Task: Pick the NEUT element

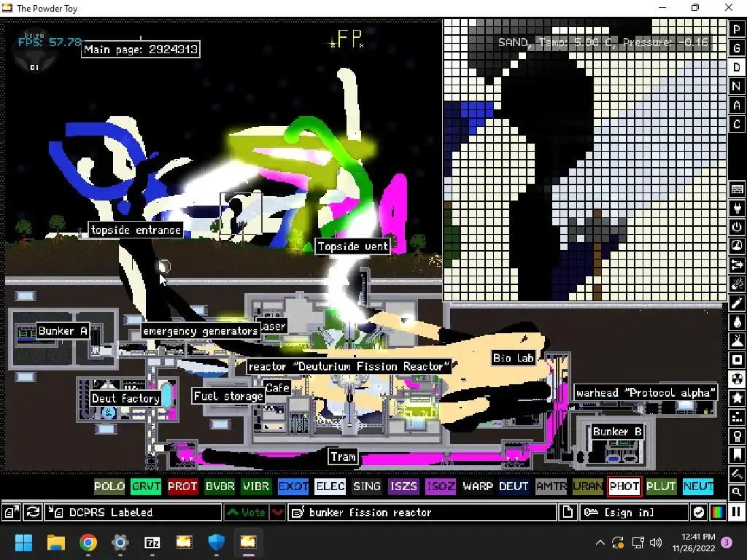Action: pyautogui.click(x=698, y=486)
